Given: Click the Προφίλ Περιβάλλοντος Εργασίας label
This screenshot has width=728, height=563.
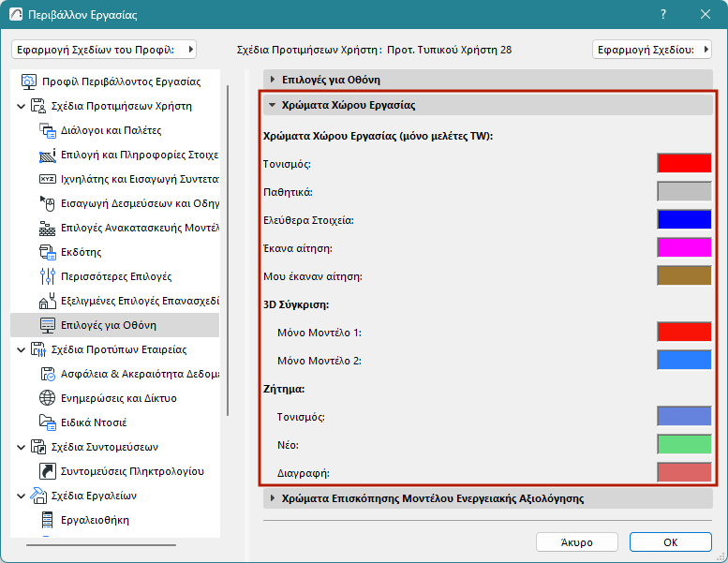Looking at the screenshot, I should (121, 81).
